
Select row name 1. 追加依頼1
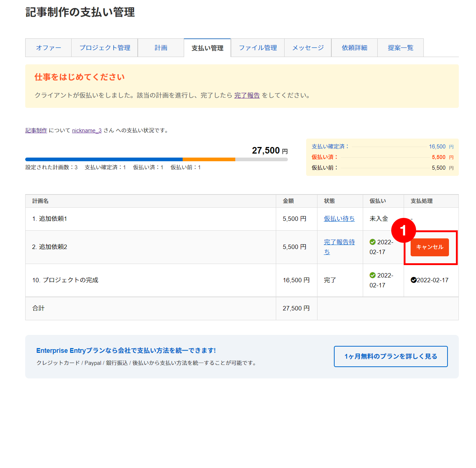pyautogui.click(x=50, y=219)
